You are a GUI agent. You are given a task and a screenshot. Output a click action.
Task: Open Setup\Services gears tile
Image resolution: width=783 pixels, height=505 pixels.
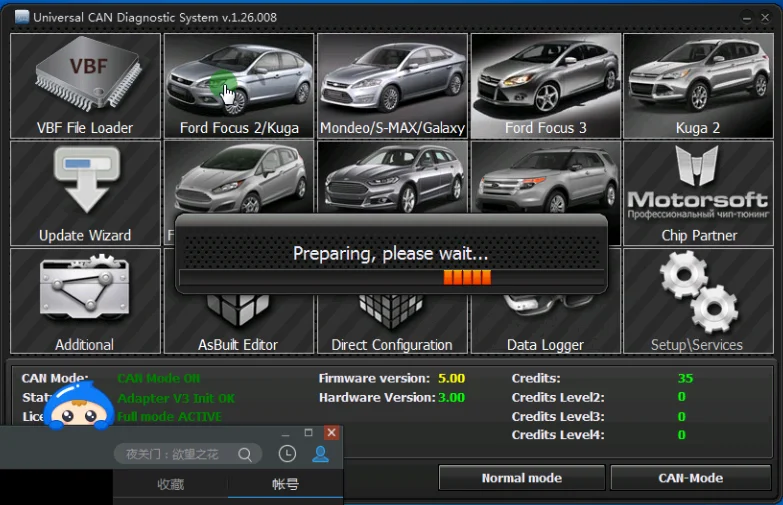pos(698,302)
